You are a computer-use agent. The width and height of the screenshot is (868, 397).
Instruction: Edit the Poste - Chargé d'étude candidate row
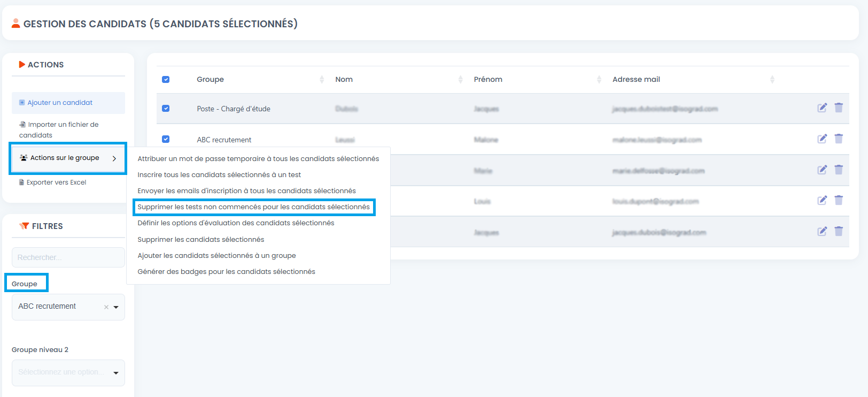pyautogui.click(x=822, y=108)
